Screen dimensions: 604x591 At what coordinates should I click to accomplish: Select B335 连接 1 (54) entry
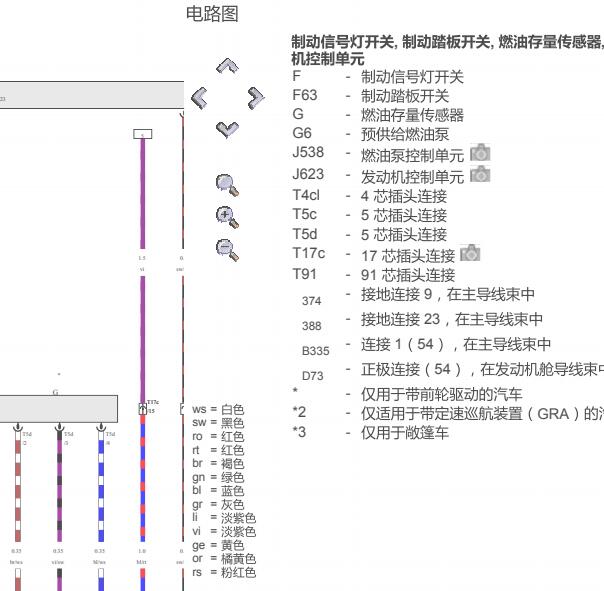point(426,347)
